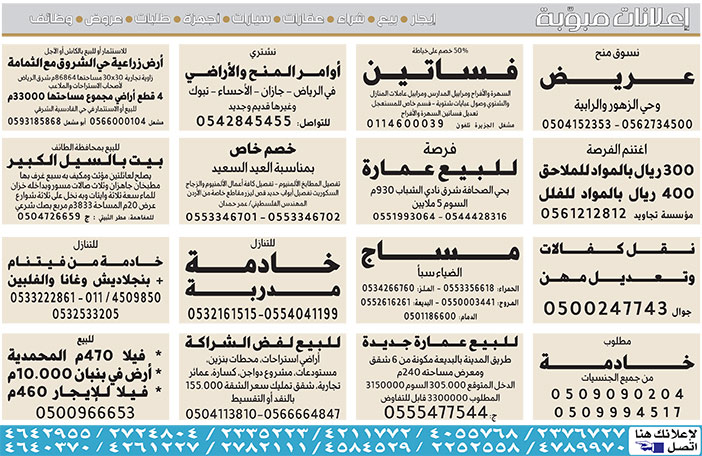Click the خصم خاص ad headline
This screenshot has width=702, height=456.
262,149
